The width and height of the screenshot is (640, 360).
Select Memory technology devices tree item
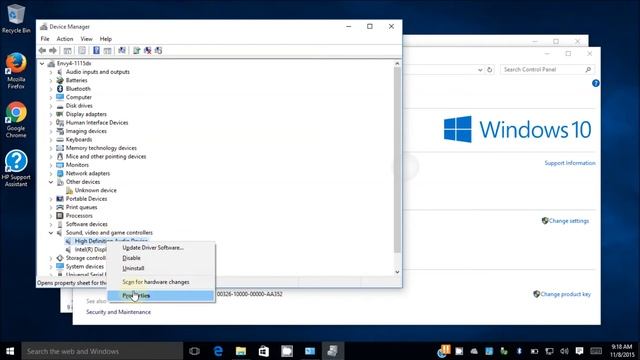click(101, 148)
